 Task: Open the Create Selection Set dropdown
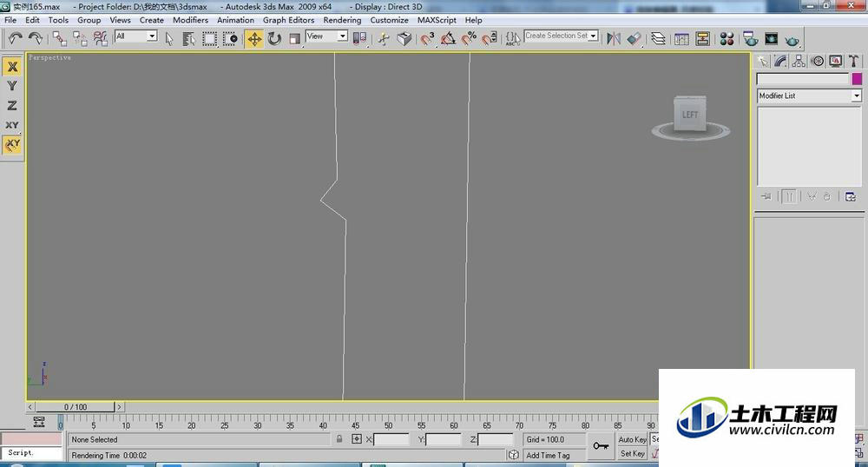pos(562,36)
